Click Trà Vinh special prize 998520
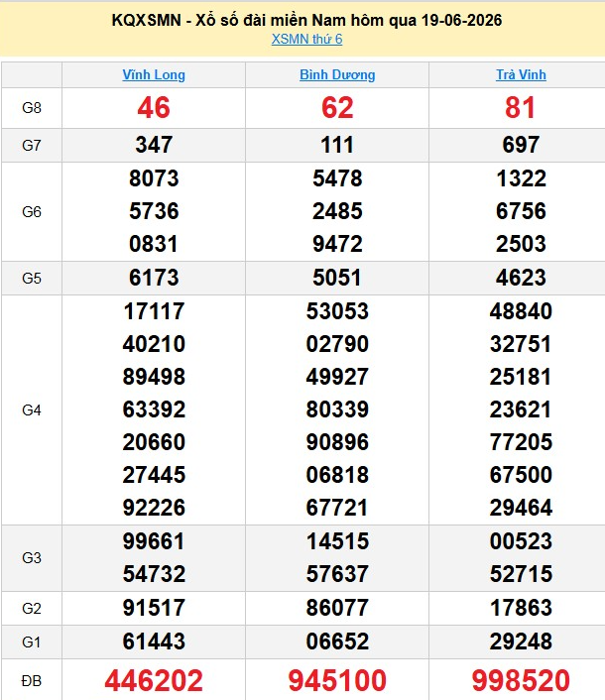Screen dimensions: 605x700 (521, 680)
